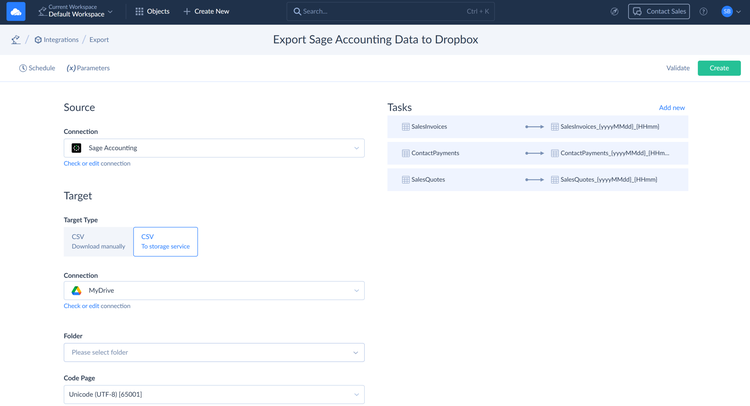Open the Please select folder dropdown
The image size is (750, 406).
pyautogui.click(x=214, y=352)
